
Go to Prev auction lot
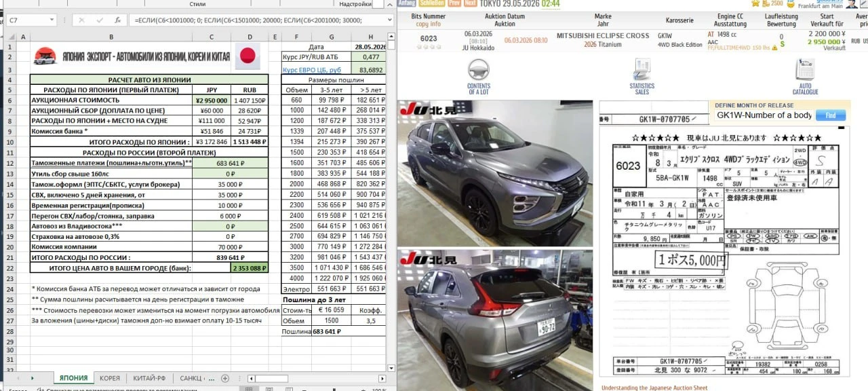click(454, 3)
